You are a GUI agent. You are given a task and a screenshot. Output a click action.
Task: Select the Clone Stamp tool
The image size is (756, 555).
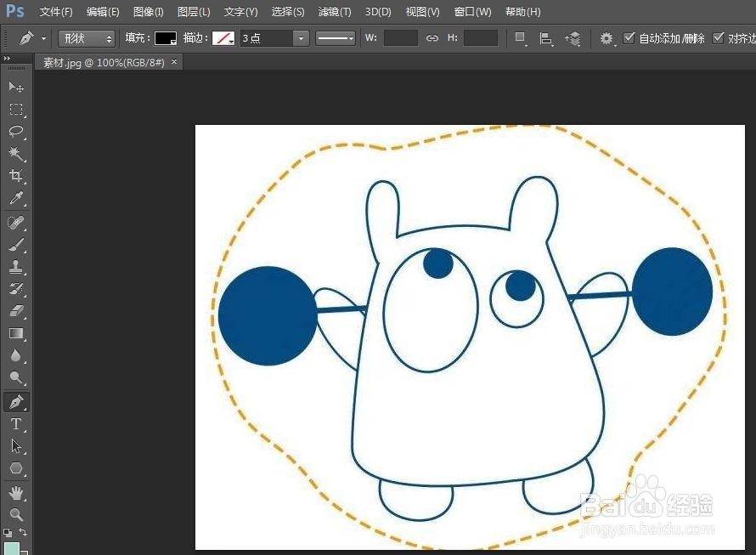point(16,267)
